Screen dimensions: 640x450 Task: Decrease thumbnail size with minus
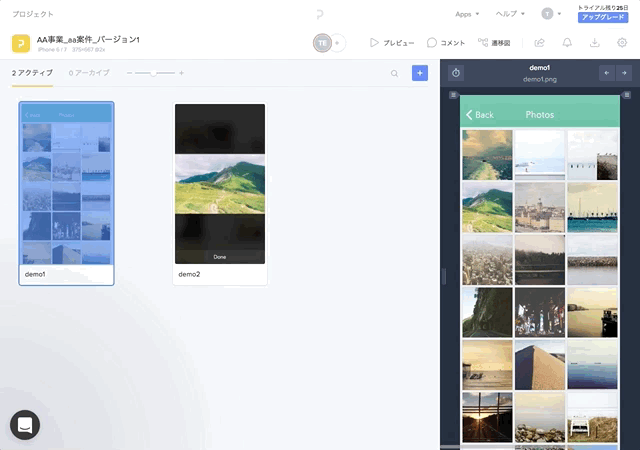point(129,73)
